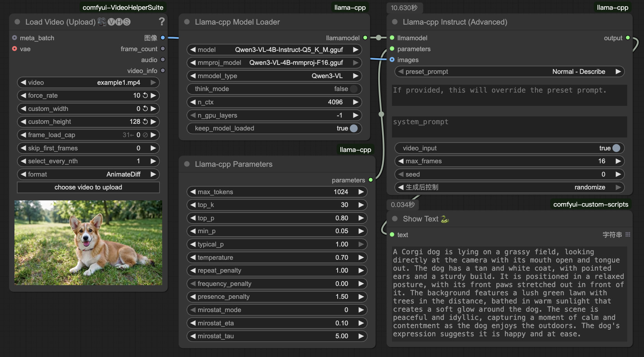Click the comfyui-custom-scripts badge label
The width and height of the screenshot is (644, 357).
[x=591, y=204]
